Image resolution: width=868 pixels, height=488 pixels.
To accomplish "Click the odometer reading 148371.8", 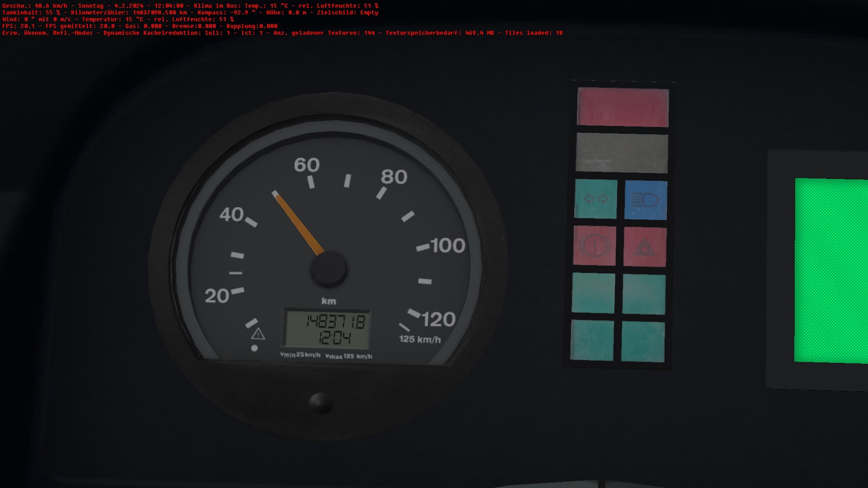I will [335, 322].
